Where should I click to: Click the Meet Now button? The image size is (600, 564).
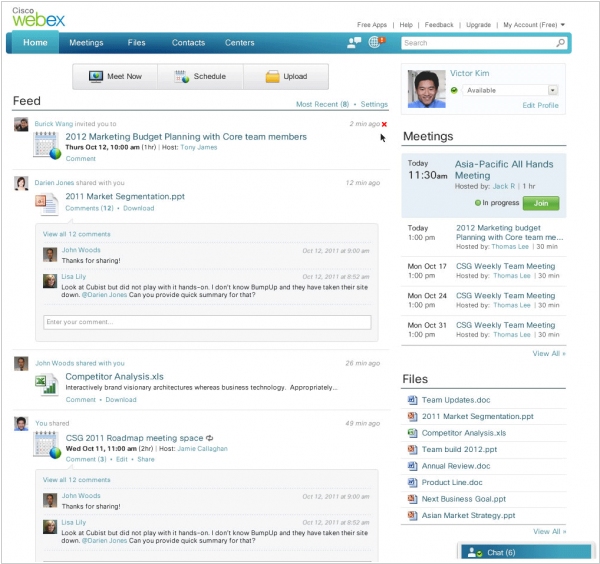pyautogui.click(x=115, y=77)
